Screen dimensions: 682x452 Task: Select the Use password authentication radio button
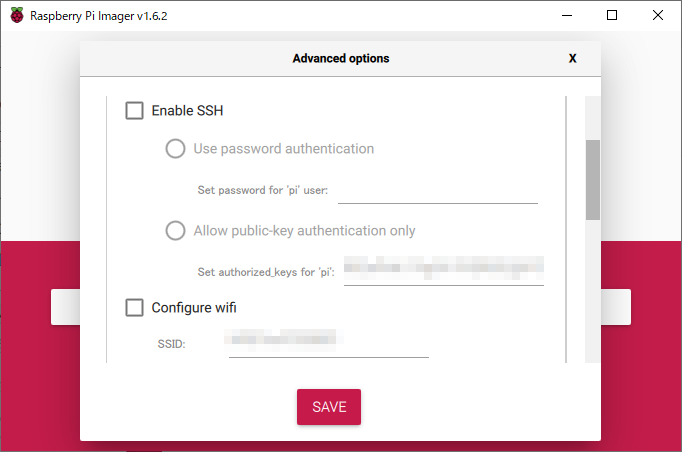pyautogui.click(x=176, y=149)
